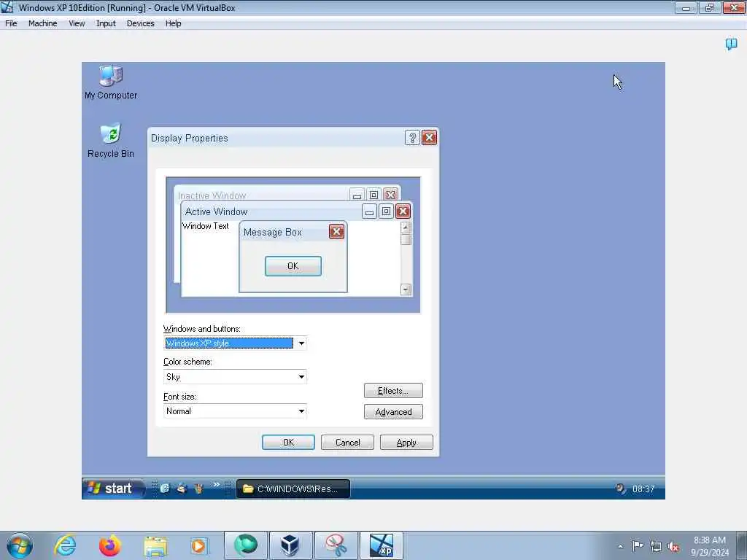Expand the quick launch overflow chevron
Image resolution: width=747 pixels, height=560 pixels.
point(216,485)
